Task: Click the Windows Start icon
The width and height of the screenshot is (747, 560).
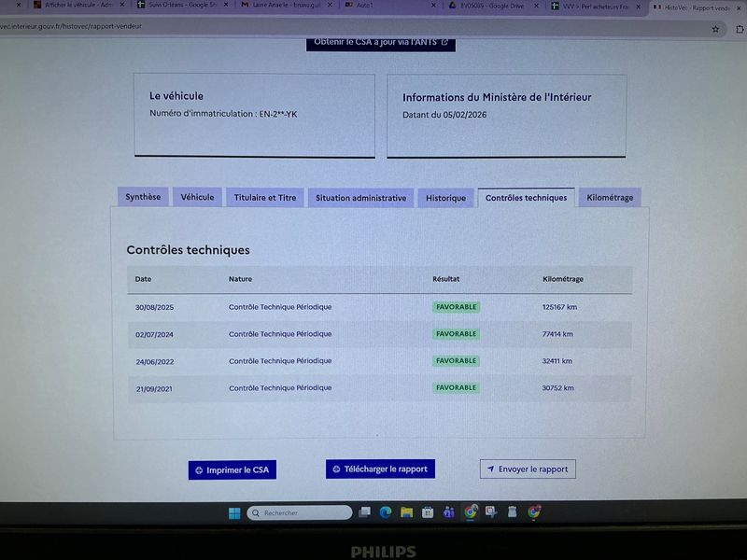Action: 234,512
